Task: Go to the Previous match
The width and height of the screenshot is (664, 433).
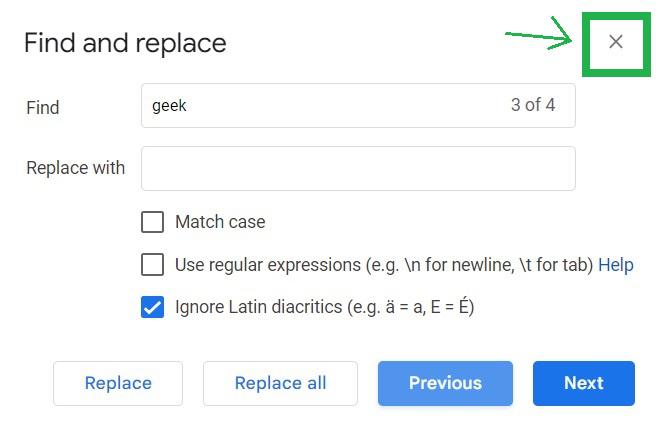Action: (445, 383)
